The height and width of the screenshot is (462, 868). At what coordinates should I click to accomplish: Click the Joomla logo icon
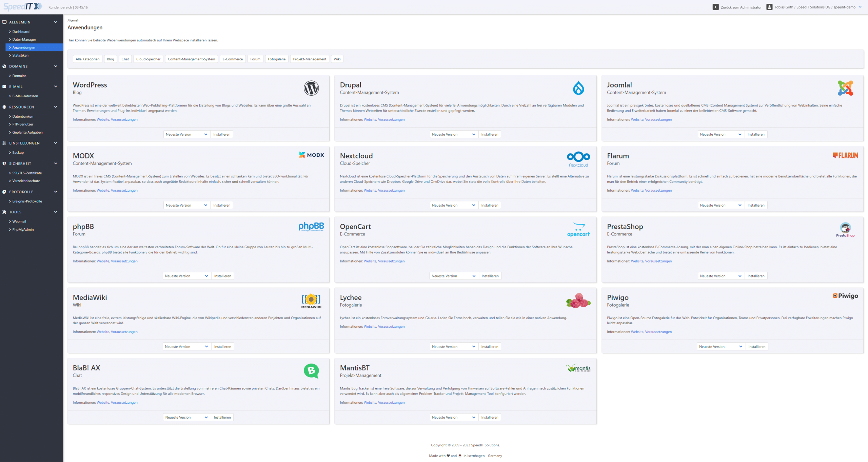coord(845,88)
